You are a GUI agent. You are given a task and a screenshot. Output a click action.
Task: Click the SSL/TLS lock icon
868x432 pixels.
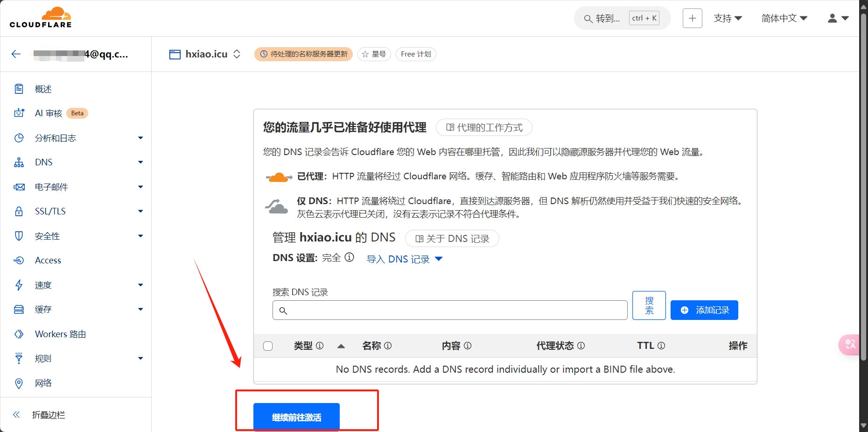pos(19,211)
